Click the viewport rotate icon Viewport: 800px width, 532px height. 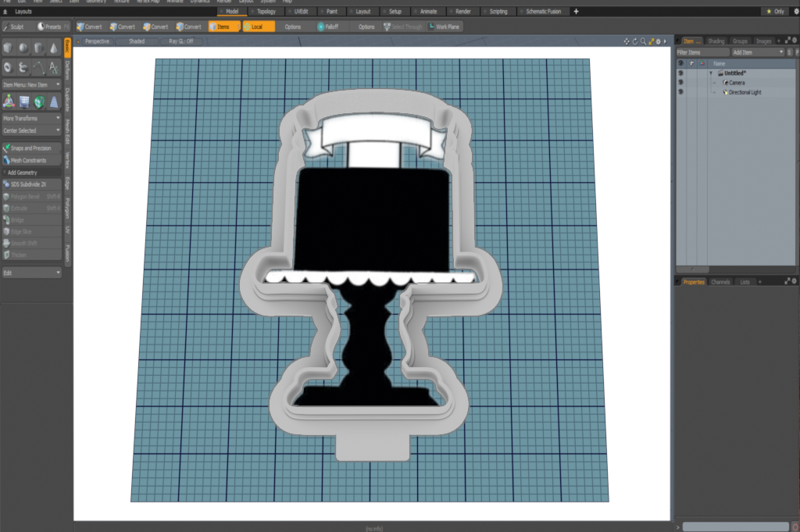coord(634,41)
